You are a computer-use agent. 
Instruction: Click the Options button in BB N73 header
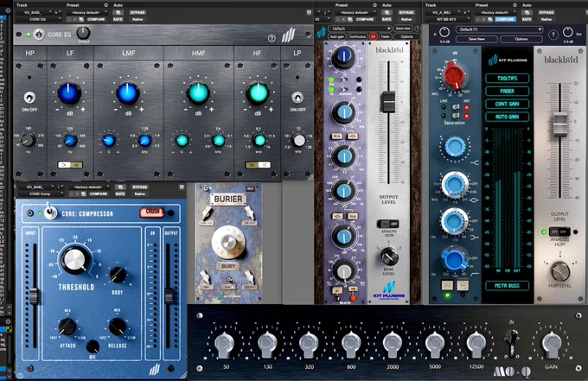coord(521,39)
